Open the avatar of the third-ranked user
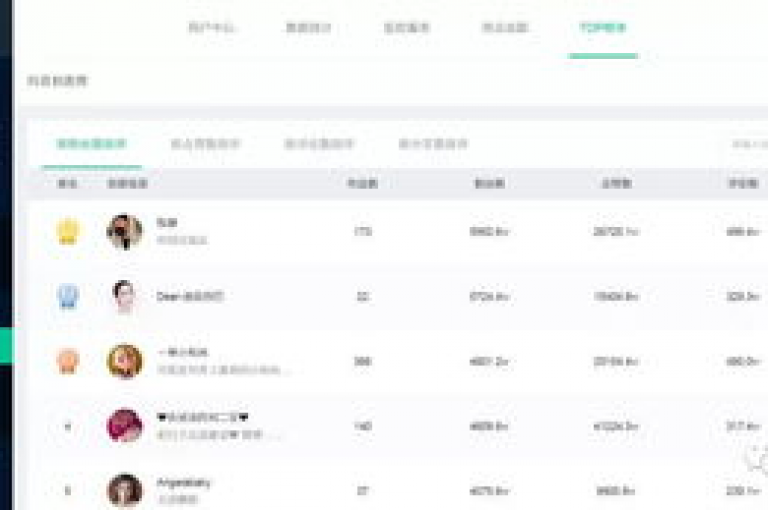This screenshot has width=768, height=510. tap(125, 361)
